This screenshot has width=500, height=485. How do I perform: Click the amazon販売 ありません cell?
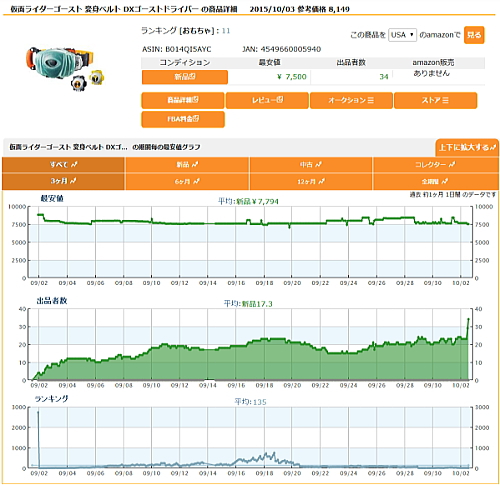click(x=432, y=73)
